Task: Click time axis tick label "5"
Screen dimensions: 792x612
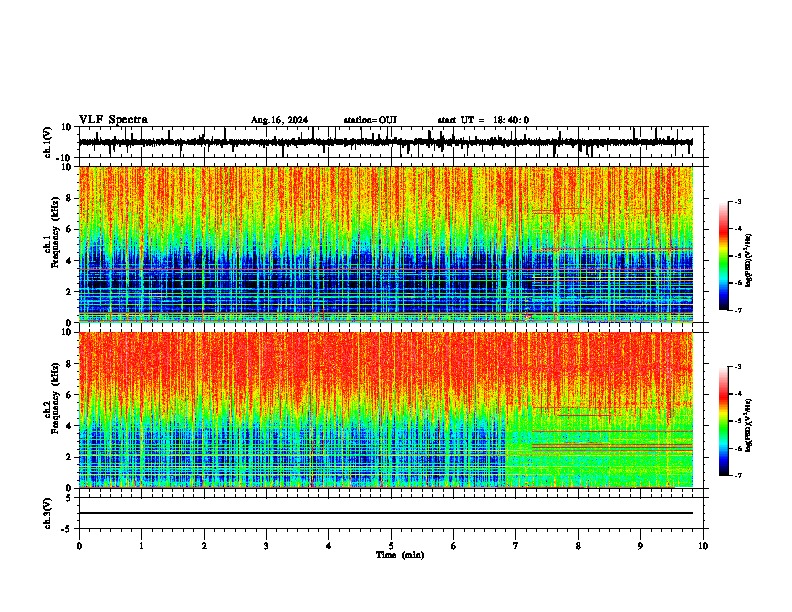Action: click(x=391, y=546)
